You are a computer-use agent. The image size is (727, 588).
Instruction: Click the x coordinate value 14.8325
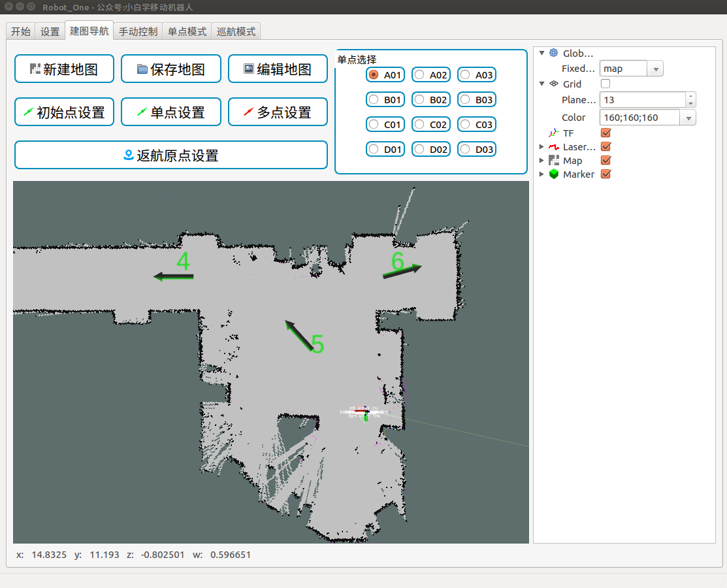pos(49,555)
